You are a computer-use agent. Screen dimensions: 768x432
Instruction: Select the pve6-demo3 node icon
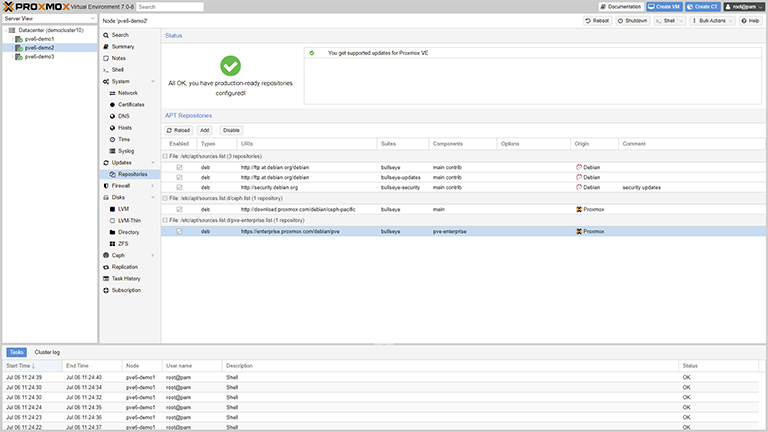(x=19, y=57)
